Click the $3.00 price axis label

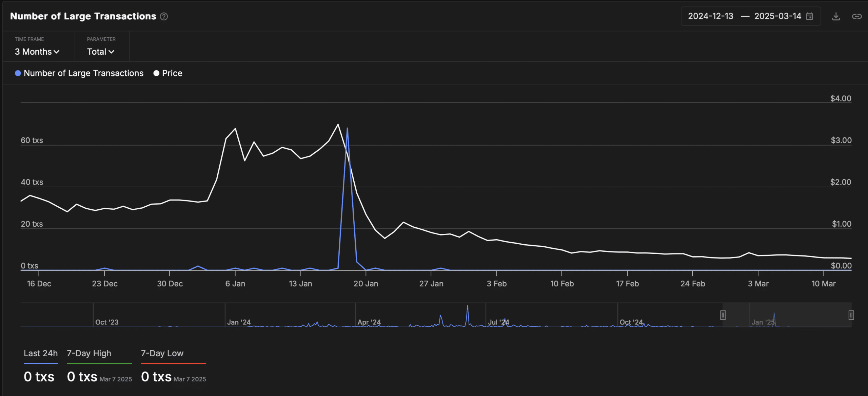pyautogui.click(x=841, y=140)
